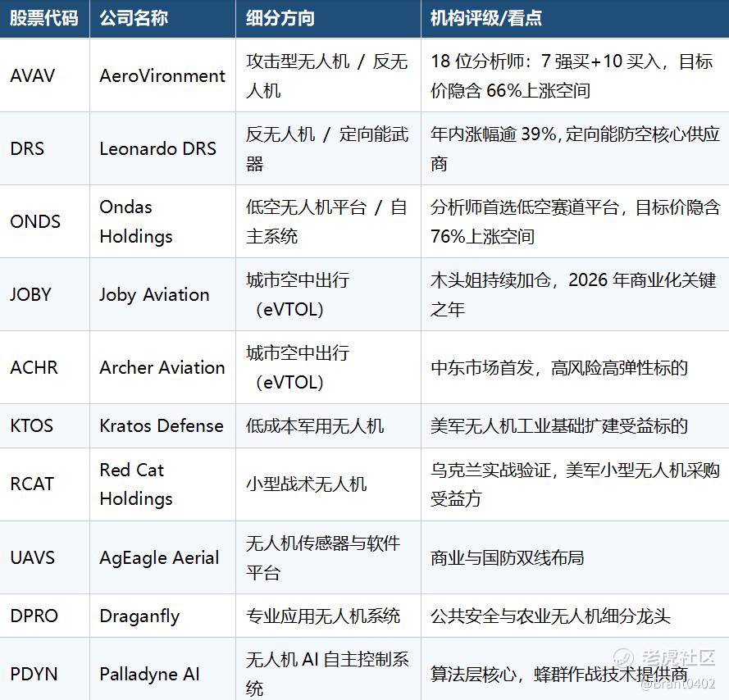
Task: Click the eVTOL direction cell in ACHR row
Action: pyautogui.click(x=328, y=367)
